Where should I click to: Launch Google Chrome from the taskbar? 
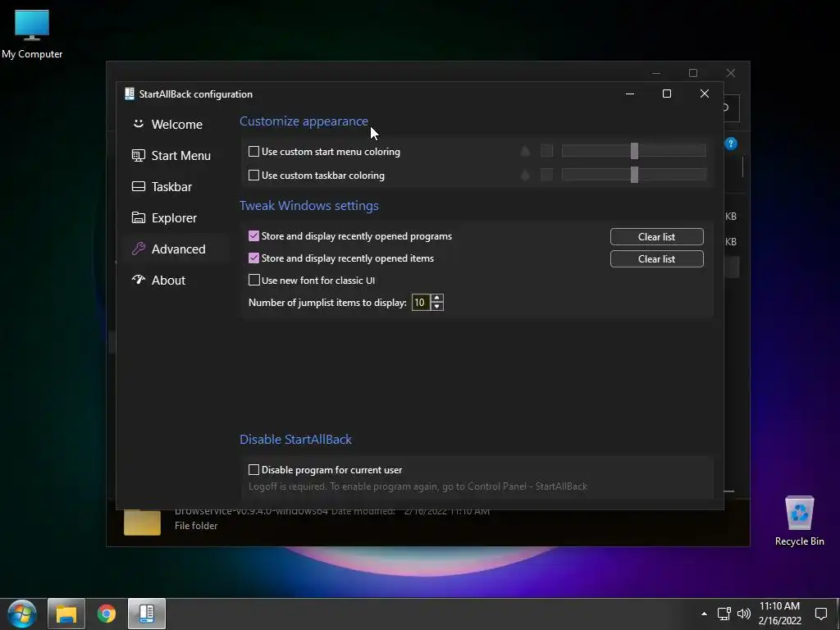[x=107, y=614]
